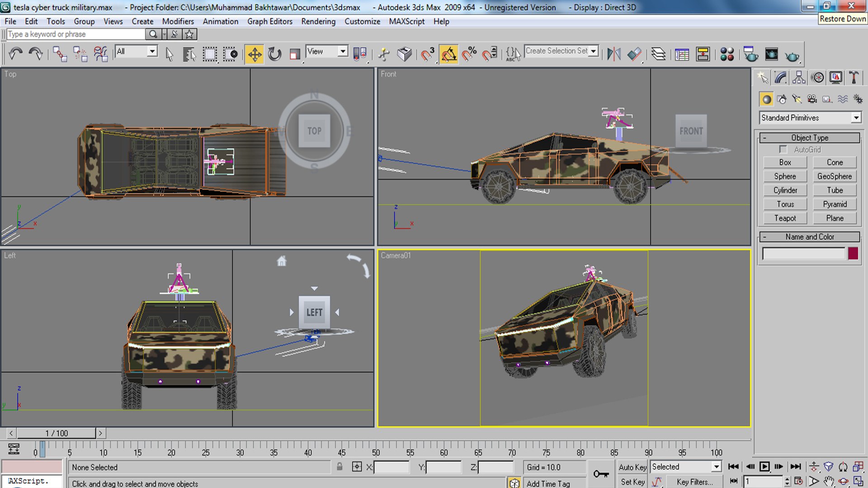Screen dimensions: 868x488
Task: Select the Cameras category icon
Action: pos(812,99)
